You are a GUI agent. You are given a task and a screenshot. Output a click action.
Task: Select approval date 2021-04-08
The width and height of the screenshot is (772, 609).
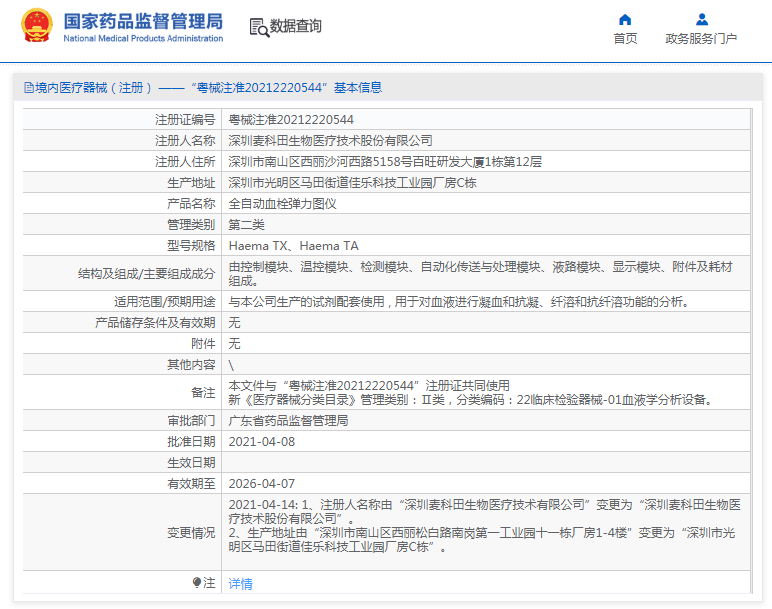[x=261, y=442]
